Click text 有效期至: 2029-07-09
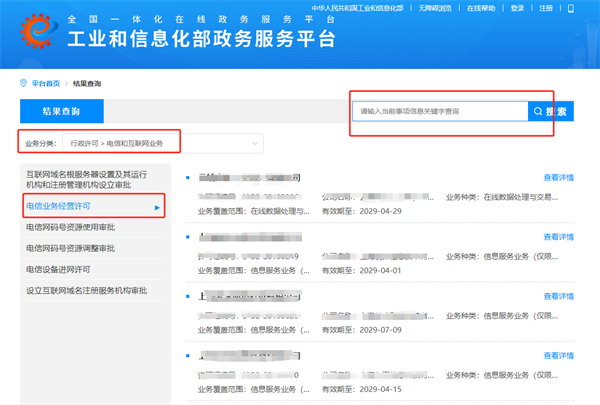The image size is (600, 405). pos(362,330)
